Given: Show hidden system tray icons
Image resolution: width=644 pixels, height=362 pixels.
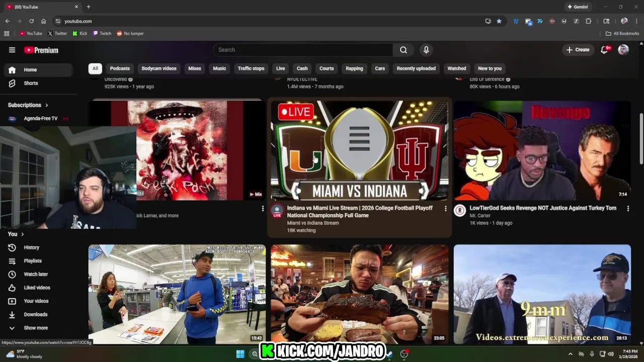Looking at the screenshot, I should point(570,354).
